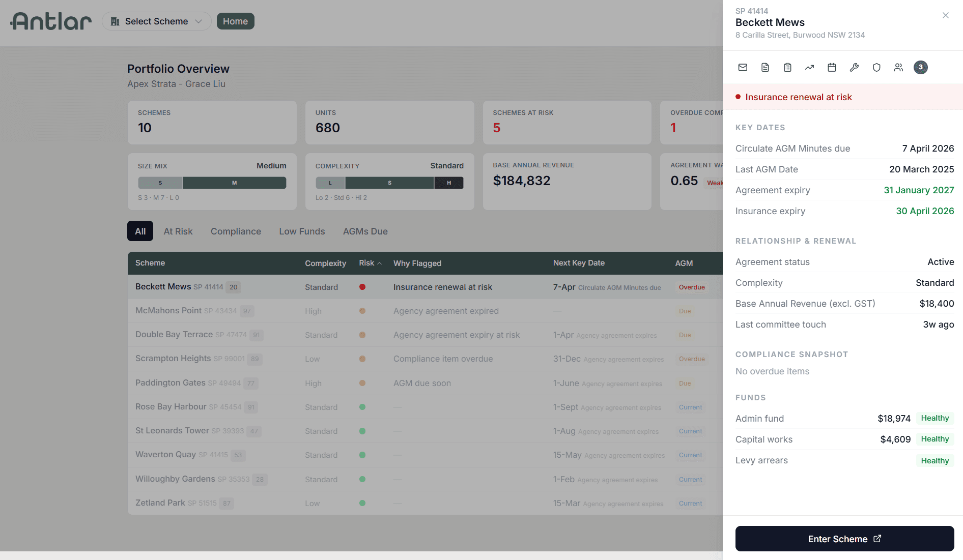Open the clipboard icon in the side panel
This screenshot has height=560, width=963.
[x=787, y=67]
